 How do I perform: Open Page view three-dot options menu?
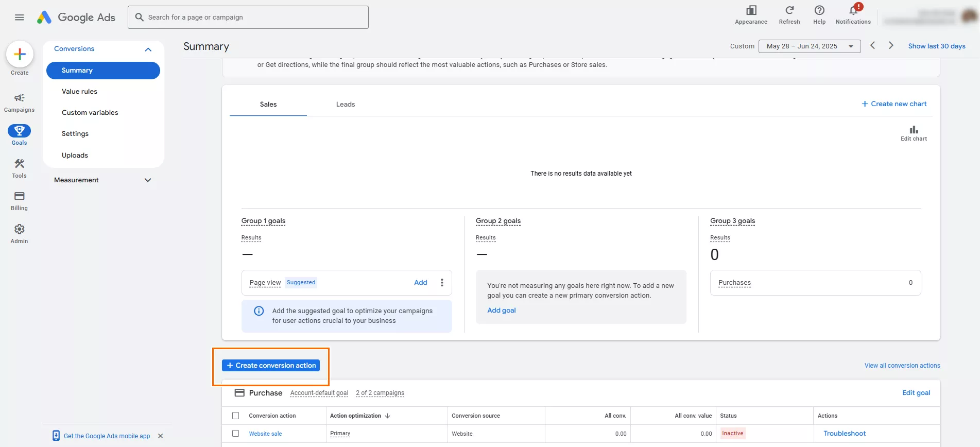pos(442,283)
